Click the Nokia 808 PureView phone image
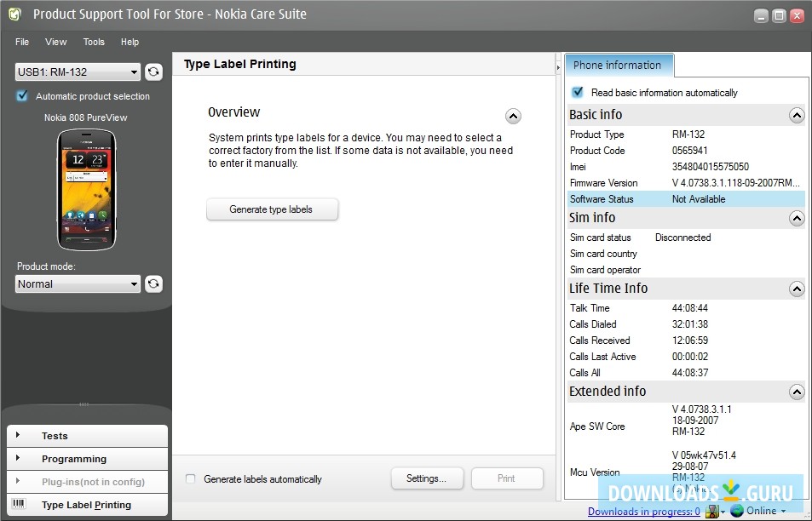812x521 pixels. [x=86, y=189]
